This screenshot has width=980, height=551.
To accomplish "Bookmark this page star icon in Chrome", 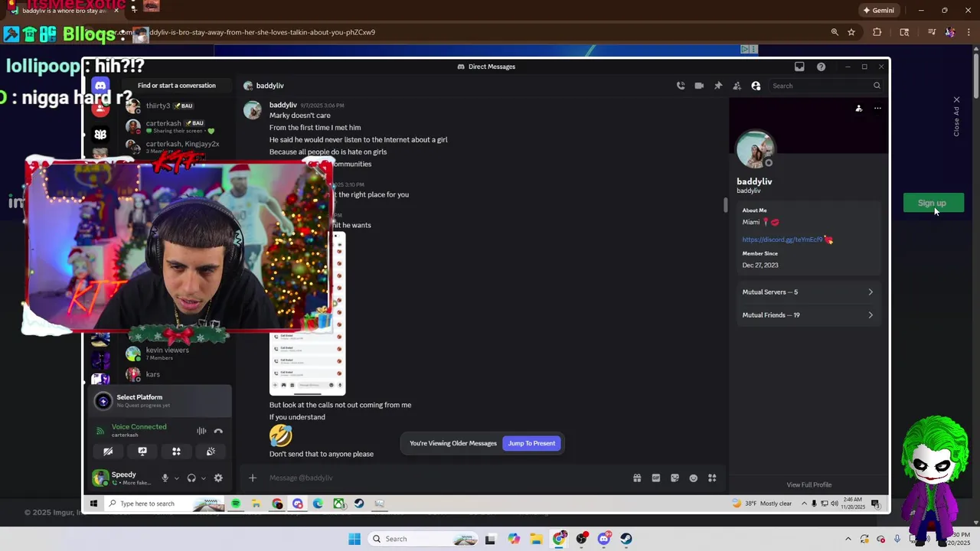I will tap(851, 32).
